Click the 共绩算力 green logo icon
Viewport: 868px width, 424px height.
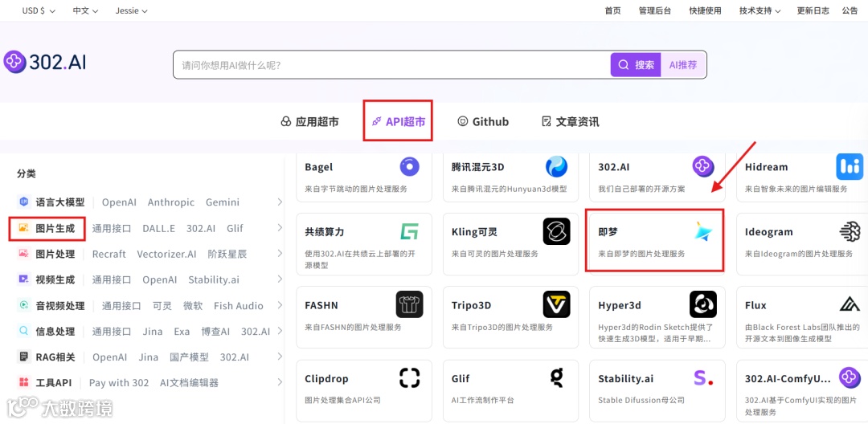(410, 231)
